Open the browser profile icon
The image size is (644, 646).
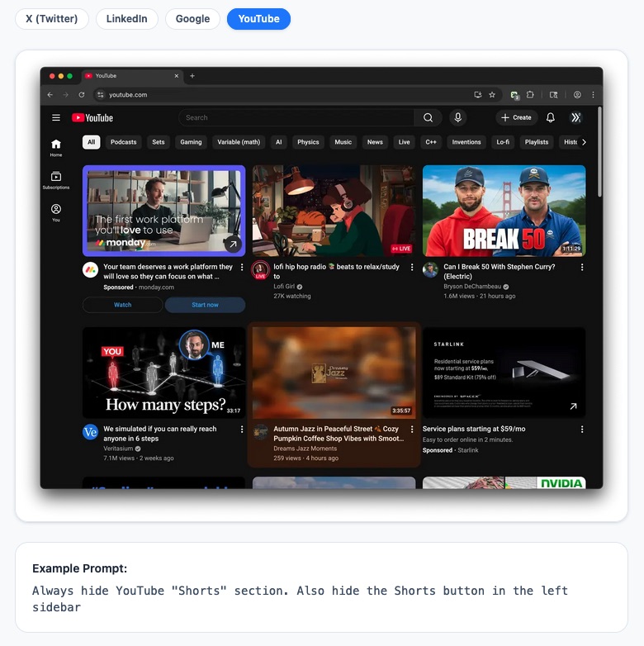click(x=577, y=95)
